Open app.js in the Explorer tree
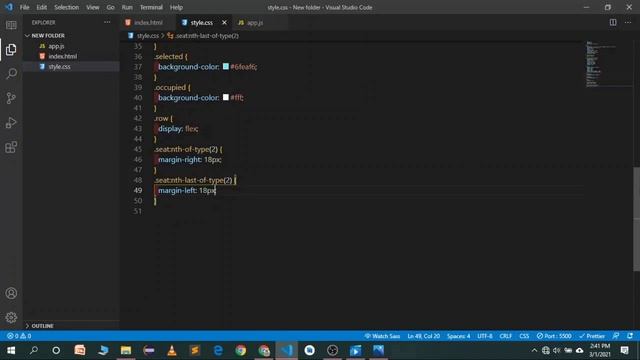 coord(56,46)
